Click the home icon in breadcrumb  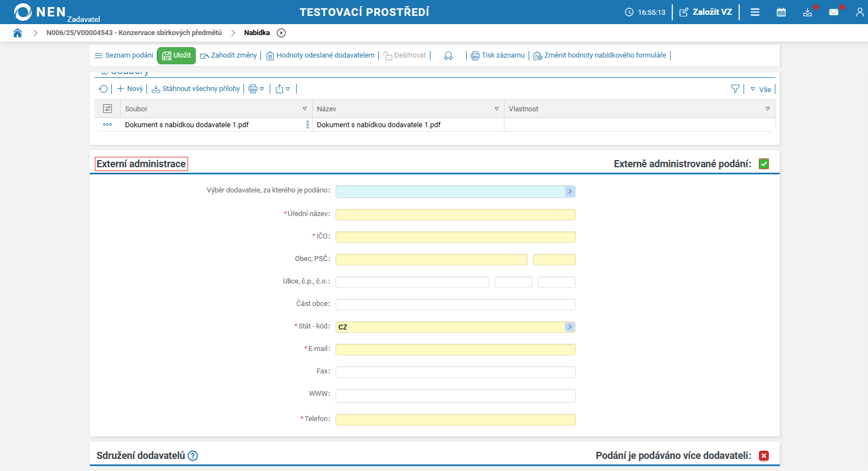pyautogui.click(x=18, y=33)
